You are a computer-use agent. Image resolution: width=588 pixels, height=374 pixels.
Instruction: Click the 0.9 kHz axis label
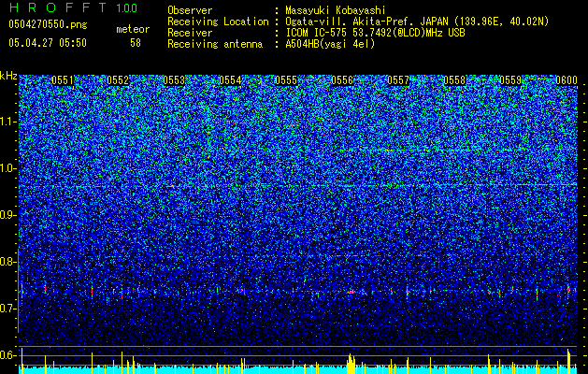tap(8, 215)
